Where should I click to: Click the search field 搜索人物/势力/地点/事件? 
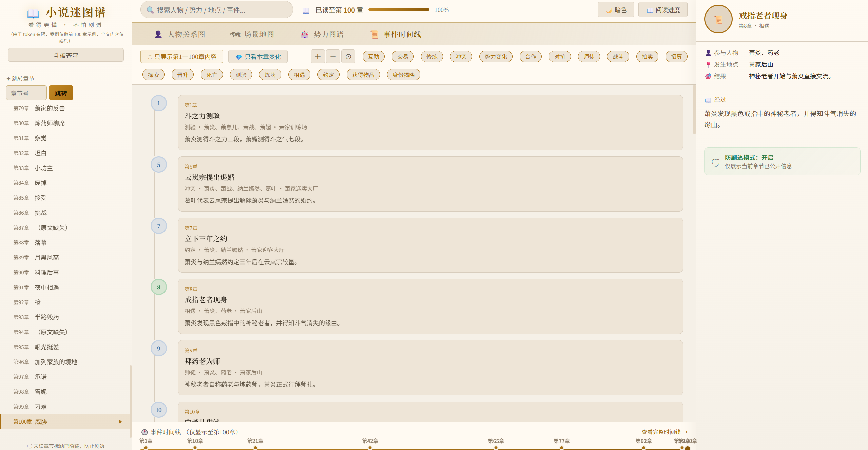217,10
